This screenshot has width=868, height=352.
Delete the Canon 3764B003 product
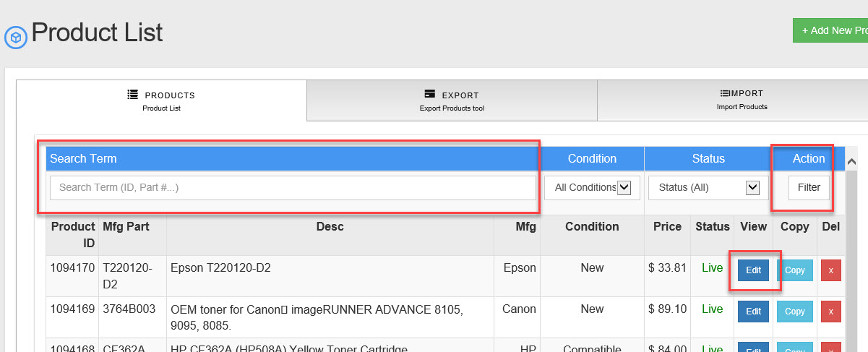tap(830, 312)
